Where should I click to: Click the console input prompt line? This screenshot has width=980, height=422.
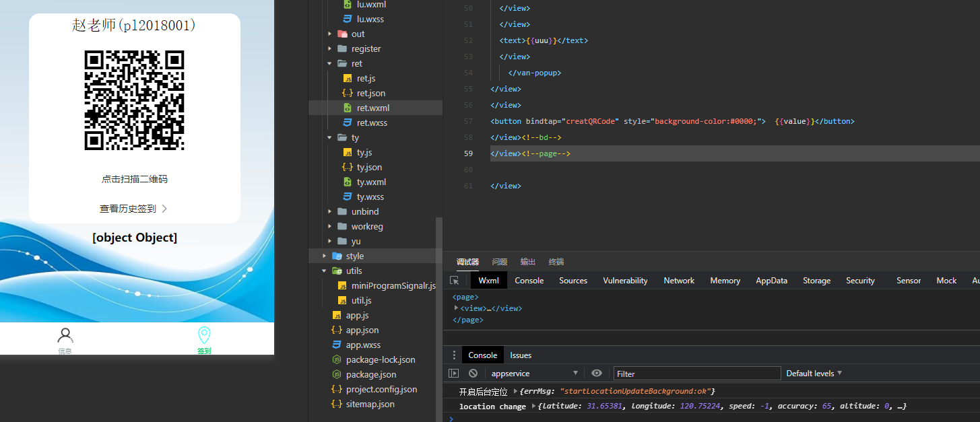(711, 418)
